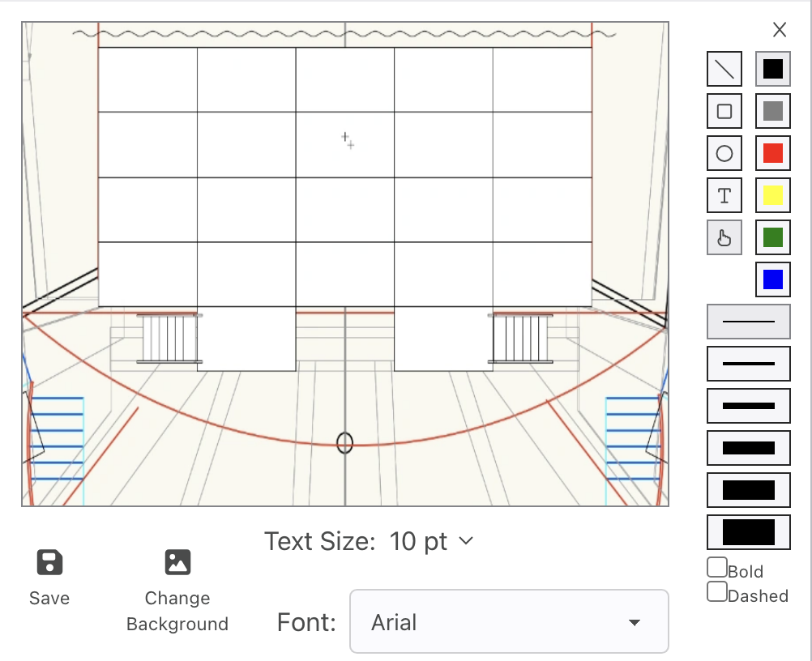Image resolution: width=812 pixels, height=661 pixels.
Task: Click the small oval marker on the stage canvas
Action: pos(345,443)
